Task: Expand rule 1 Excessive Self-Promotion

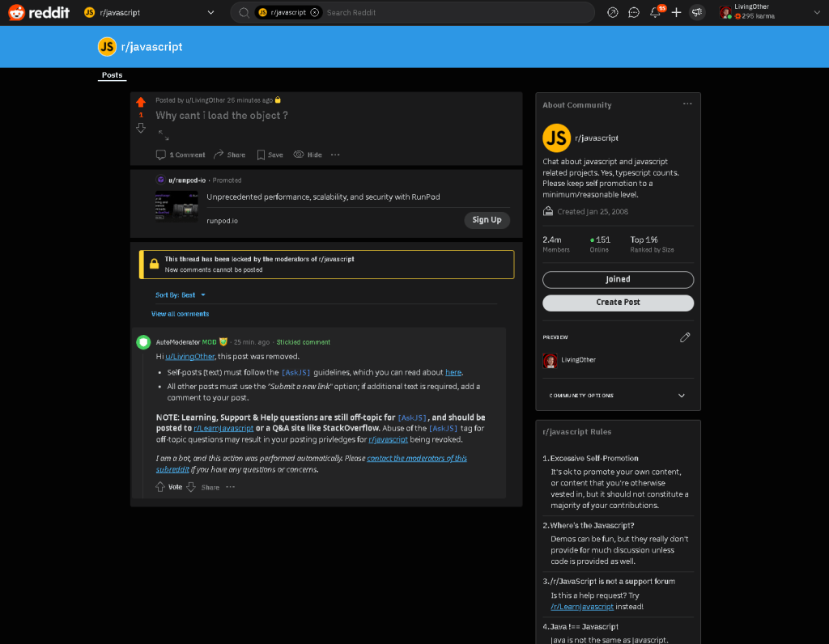Action: point(618,458)
